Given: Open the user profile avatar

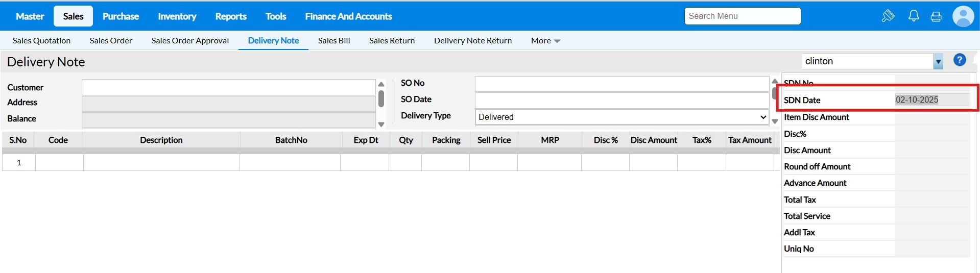Looking at the screenshot, I should [963, 16].
